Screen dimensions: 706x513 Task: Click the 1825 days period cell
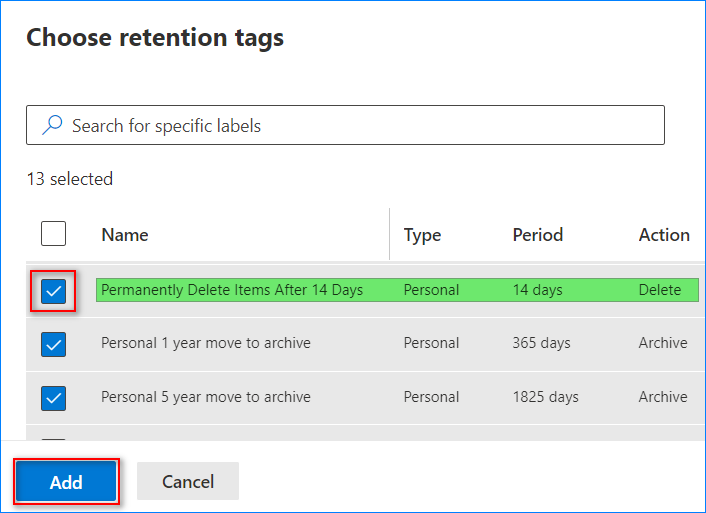[x=546, y=397]
